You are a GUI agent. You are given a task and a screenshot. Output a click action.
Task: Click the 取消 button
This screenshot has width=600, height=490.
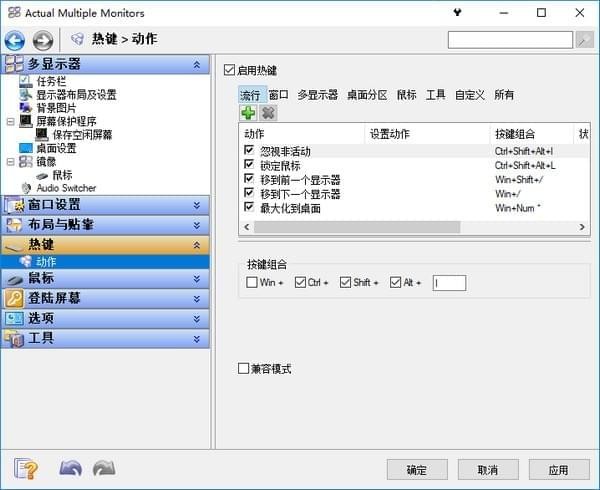(x=488, y=469)
